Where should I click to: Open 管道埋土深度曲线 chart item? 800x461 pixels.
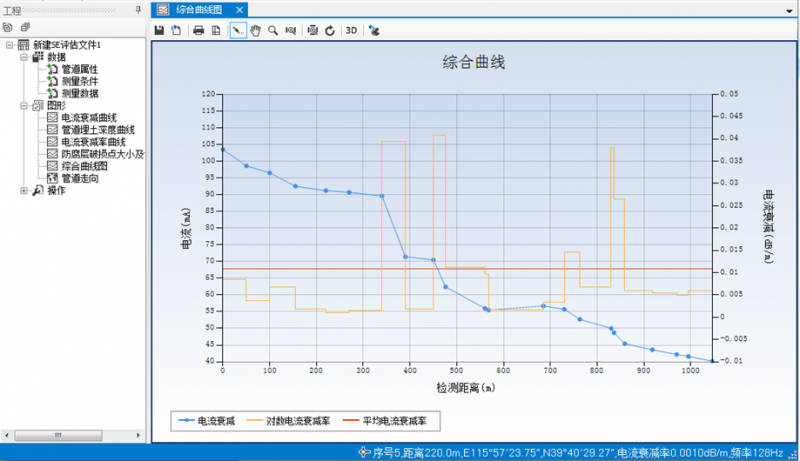98,130
